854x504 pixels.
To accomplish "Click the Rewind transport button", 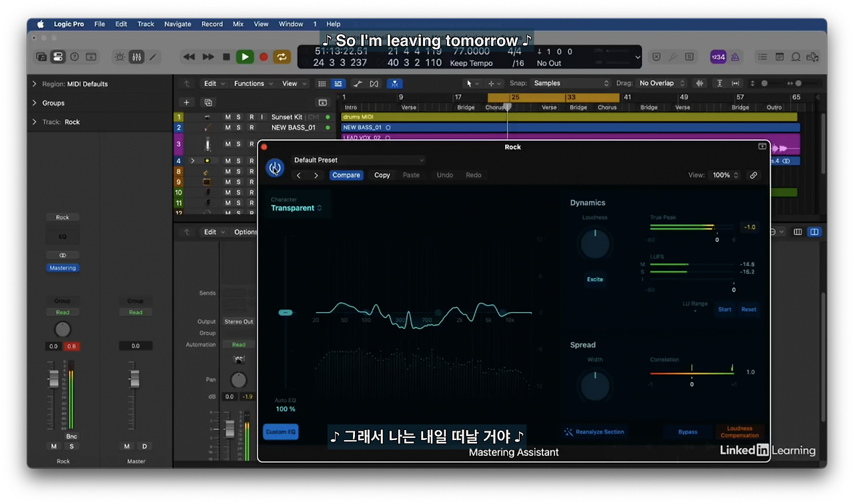I will 189,57.
